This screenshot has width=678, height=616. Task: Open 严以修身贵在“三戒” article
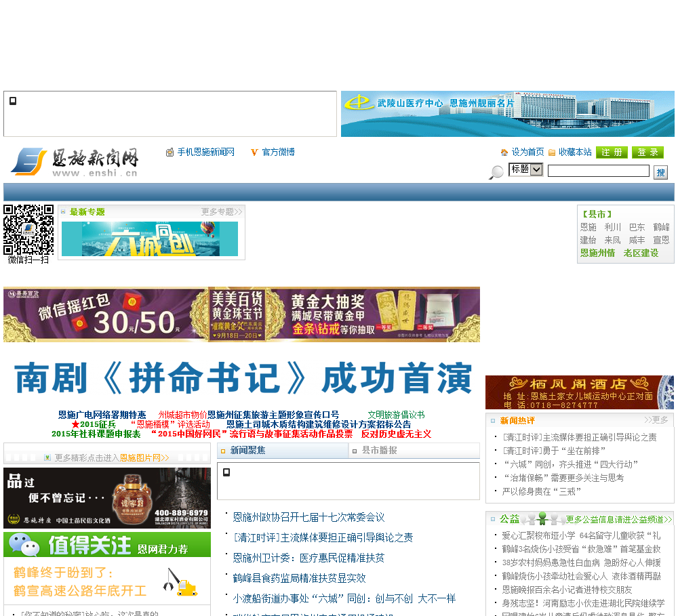click(x=541, y=491)
